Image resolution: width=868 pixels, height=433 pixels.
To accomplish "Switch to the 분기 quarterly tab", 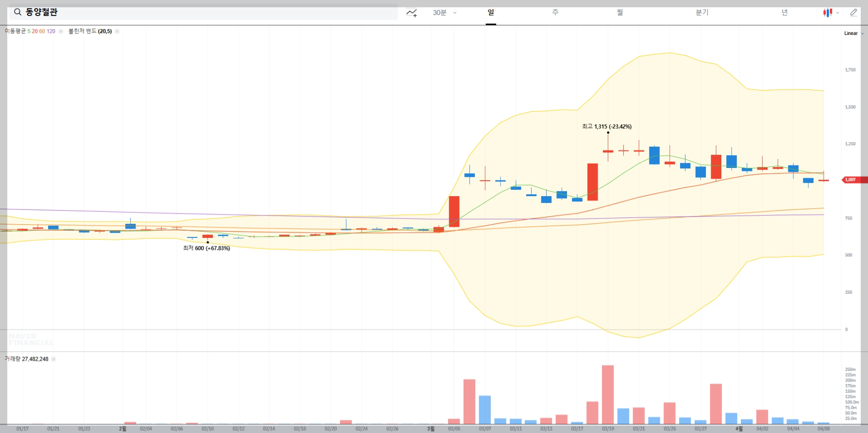I will [702, 13].
